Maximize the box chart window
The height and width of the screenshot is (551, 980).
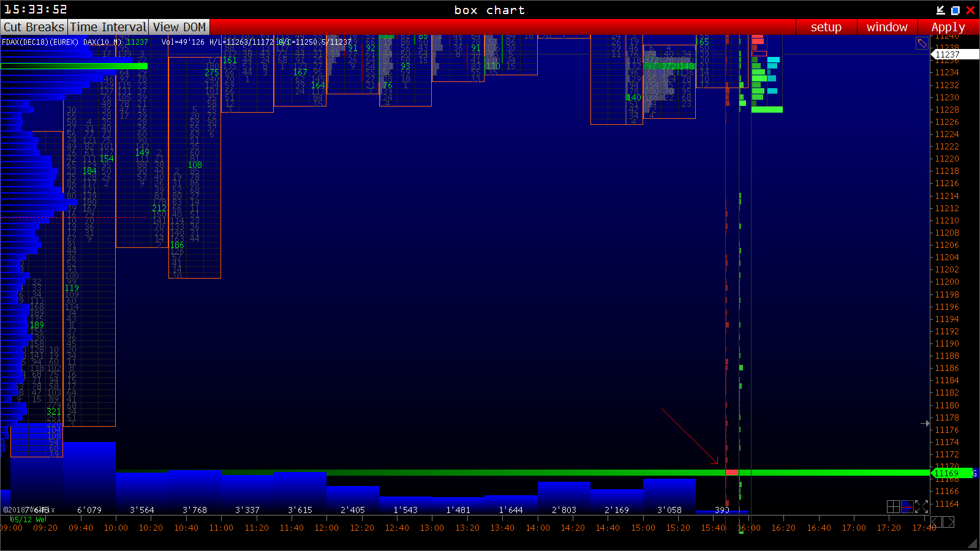[956, 10]
